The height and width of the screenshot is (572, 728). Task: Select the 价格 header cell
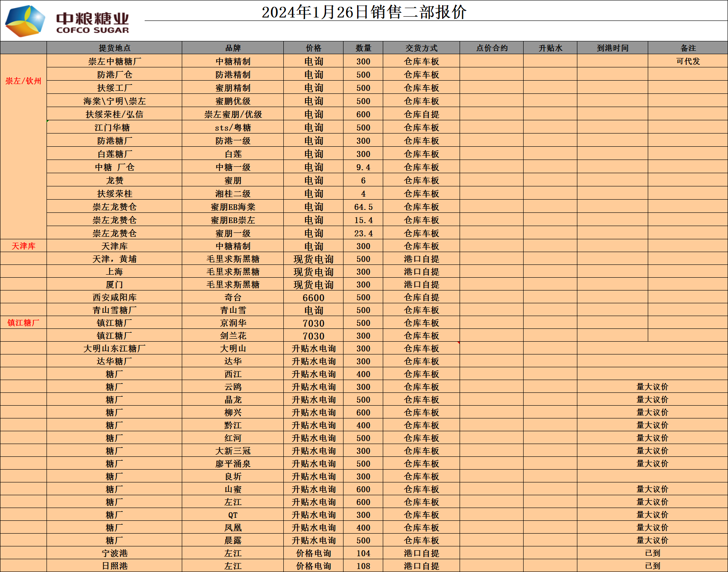coord(313,48)
